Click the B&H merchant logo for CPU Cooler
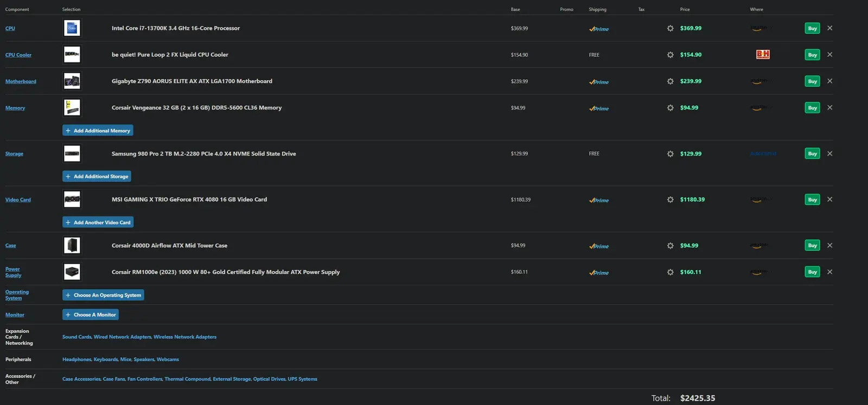Image resolution: width=868 pixels, height=405 pixels. pos(763,54)
